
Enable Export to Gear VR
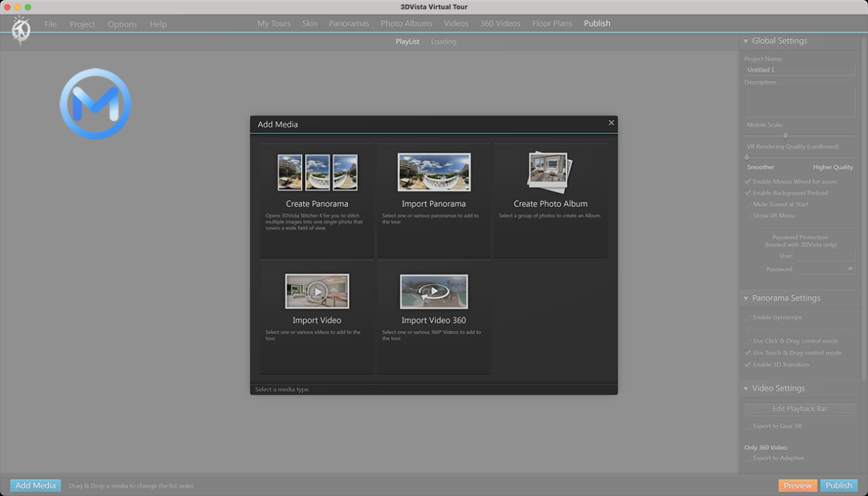click(747, 426)
